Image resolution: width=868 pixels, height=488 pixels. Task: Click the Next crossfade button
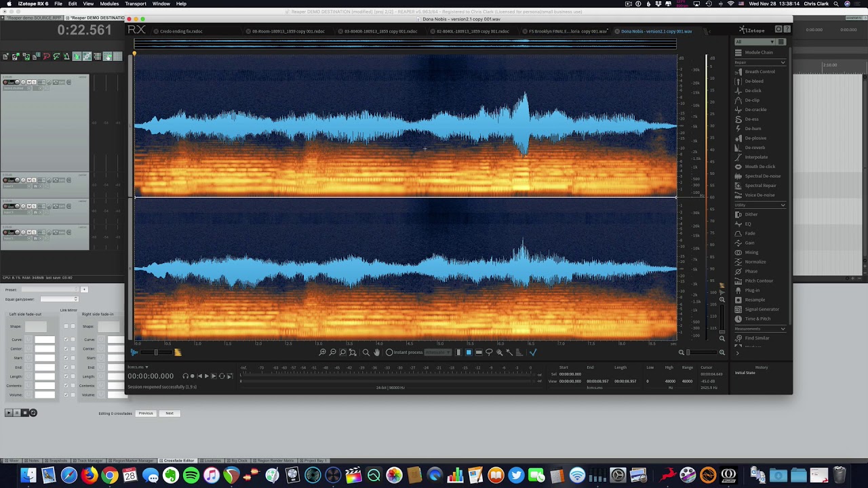click(170, 413)
